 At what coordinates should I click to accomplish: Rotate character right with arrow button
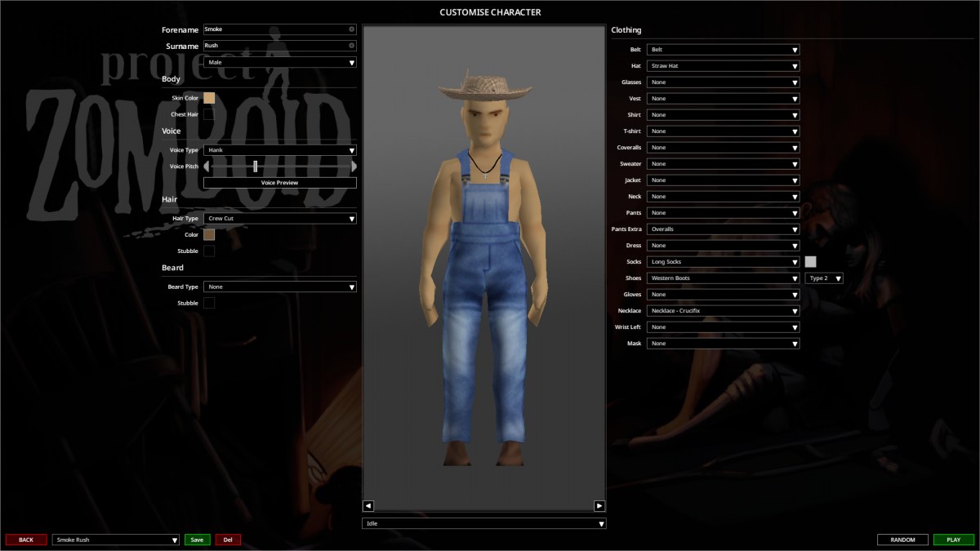pyautogui.click(x=599, y=505)
